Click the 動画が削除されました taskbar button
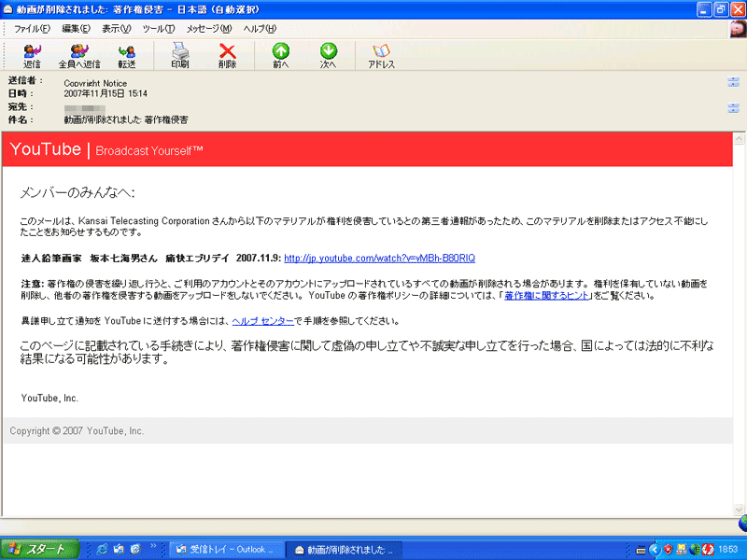Image resolution: width=747 pixels, height=560 pixels. tap(344, 550)
